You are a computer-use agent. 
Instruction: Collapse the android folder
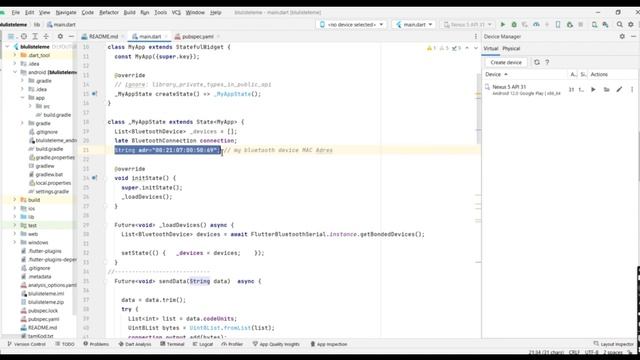tap(15, 72)
